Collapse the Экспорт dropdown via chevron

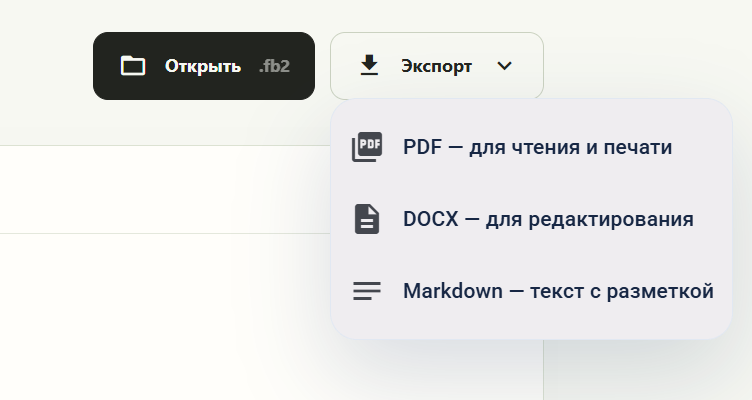[x=505, y=66]
